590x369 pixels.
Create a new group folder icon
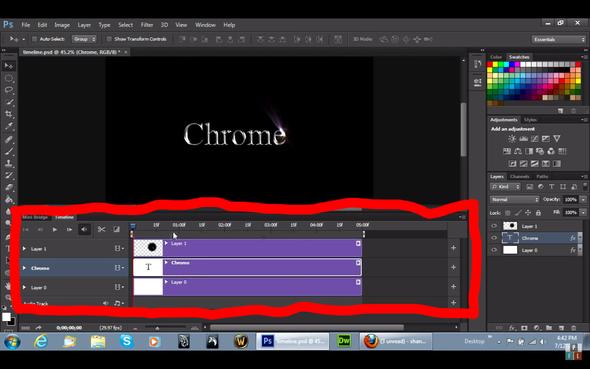(x=549, y=328)
